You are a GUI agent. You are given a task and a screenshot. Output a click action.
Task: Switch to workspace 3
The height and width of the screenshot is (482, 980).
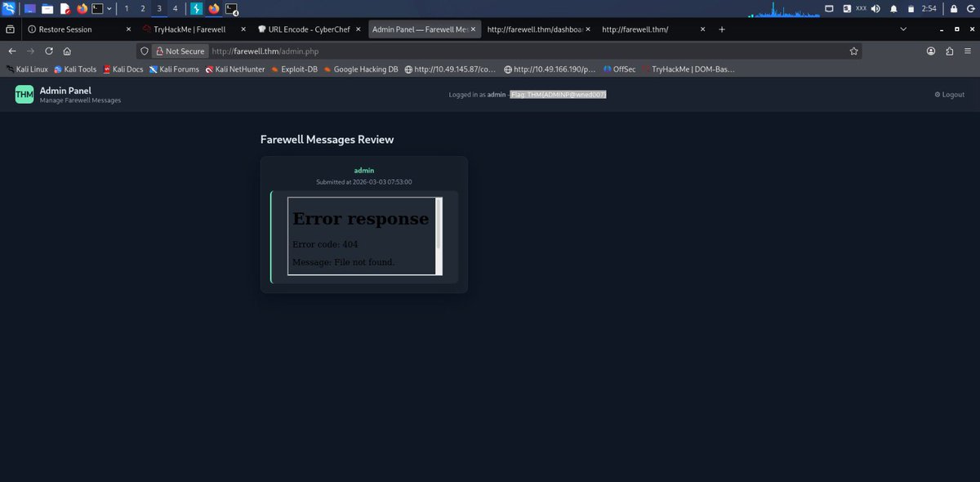(159, 9)
